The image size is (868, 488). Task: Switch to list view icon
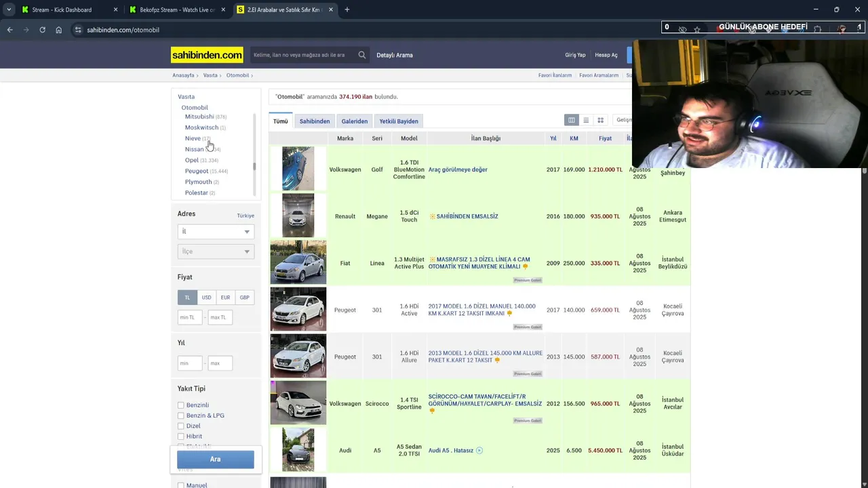[x=586, y=120]
